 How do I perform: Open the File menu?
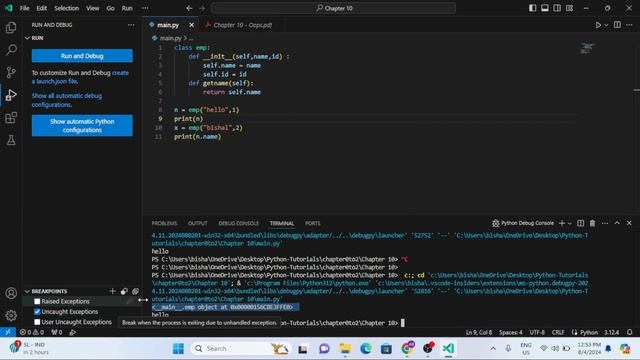(24, 8)
